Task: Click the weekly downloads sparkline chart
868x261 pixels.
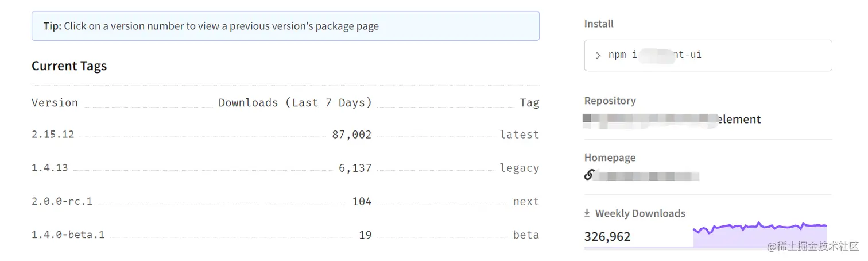Action: coord(759,234)
